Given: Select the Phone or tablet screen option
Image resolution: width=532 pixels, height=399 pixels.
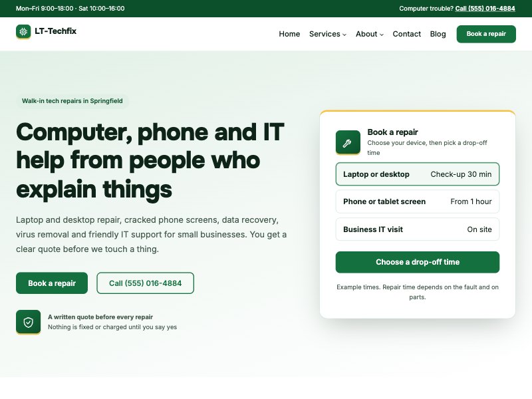Looking at the screenshot, I should (x=418, y=201).
